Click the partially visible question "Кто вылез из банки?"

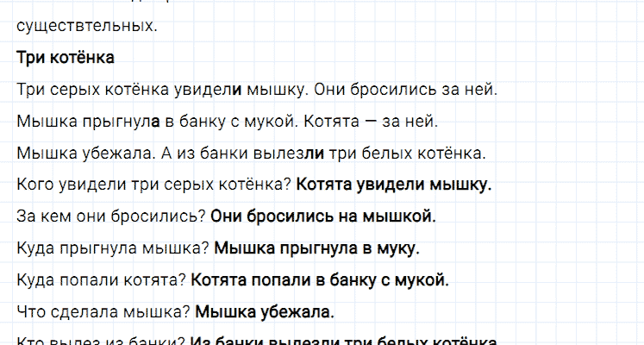coord(100,340)
